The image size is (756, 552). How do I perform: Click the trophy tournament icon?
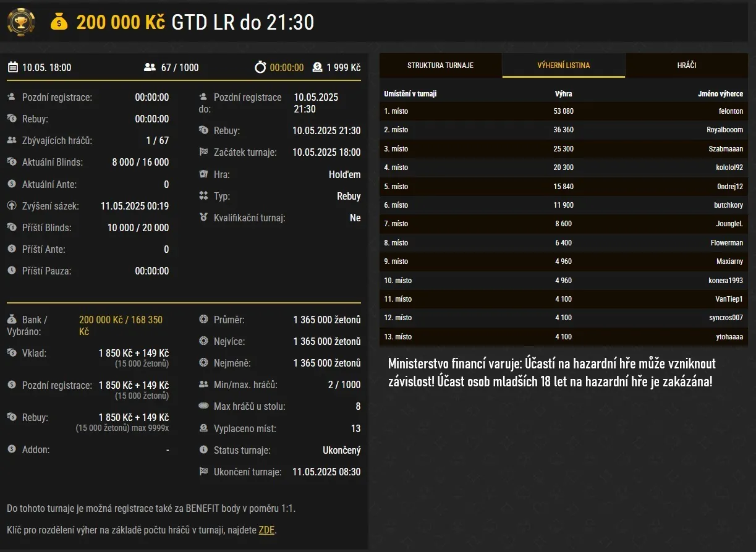tap(20, 22)
